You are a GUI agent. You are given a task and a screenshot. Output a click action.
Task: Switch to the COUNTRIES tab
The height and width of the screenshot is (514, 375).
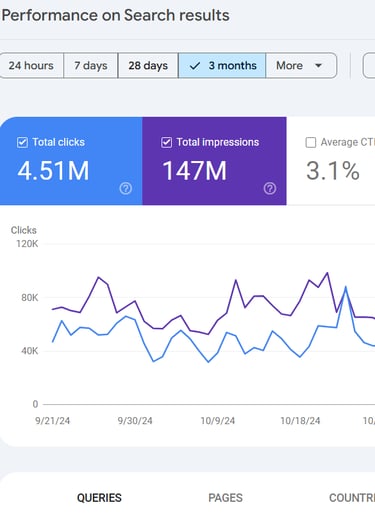click(352, 498)
